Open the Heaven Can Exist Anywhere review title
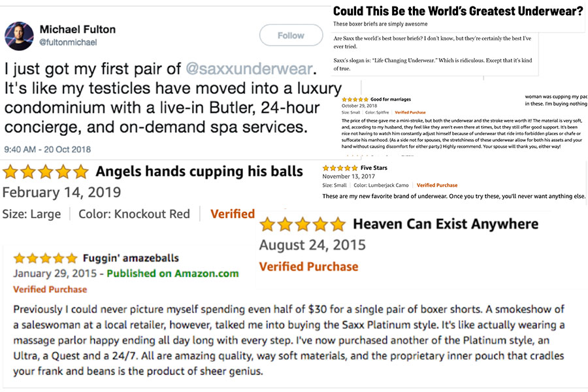The width and height of the screenshot is (588, 392). coord(446,224)
